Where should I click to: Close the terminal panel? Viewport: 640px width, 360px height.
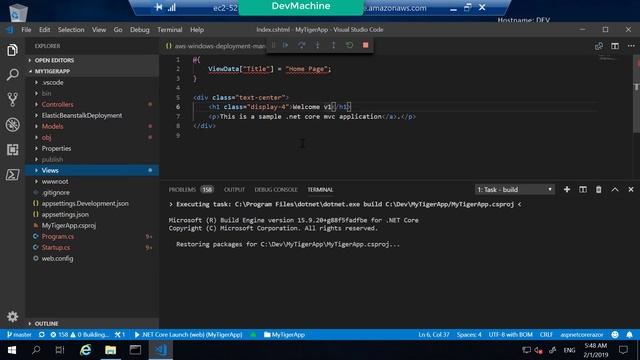[631, 189]
